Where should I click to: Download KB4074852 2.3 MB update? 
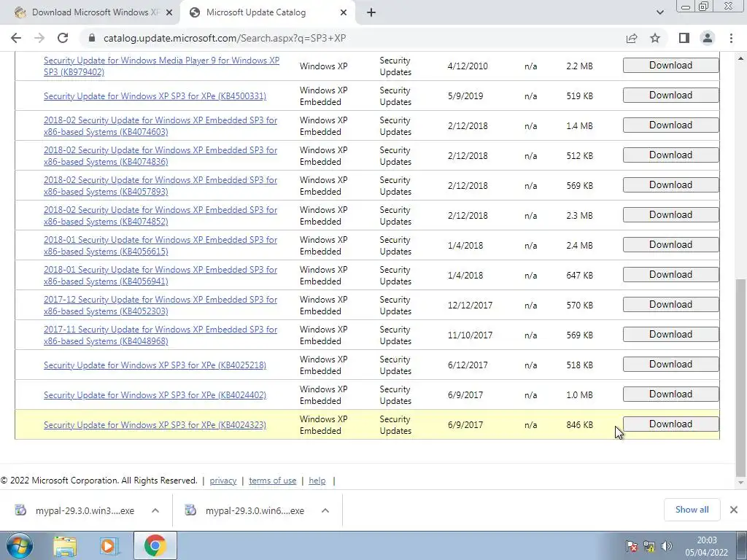(x=671, y=215)
